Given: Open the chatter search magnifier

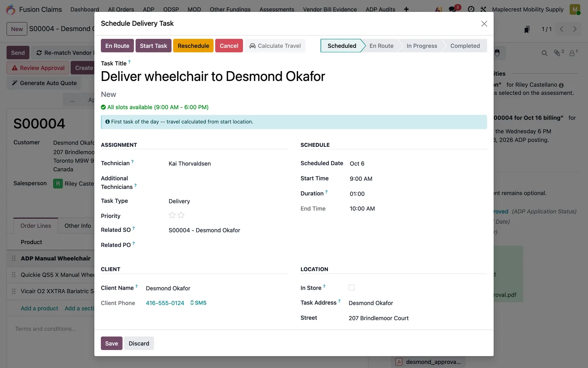Looking at the screenshot, I should (544, 53).
